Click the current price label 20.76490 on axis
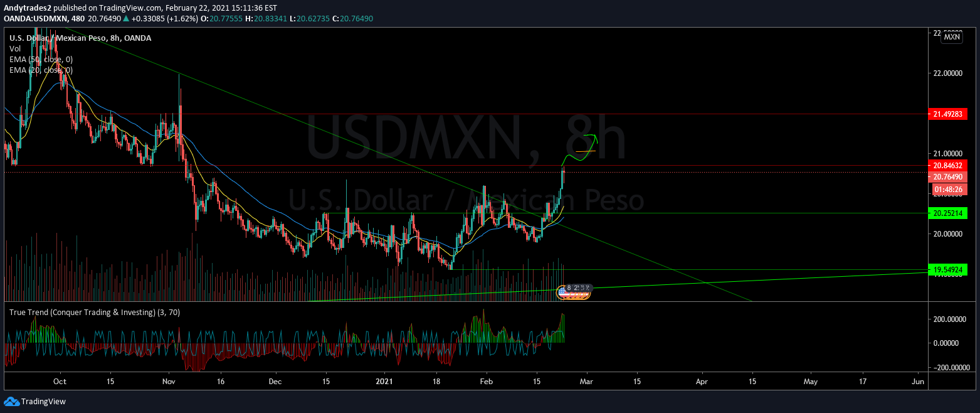This screenshot has height=413, width=980. [947, 177]
